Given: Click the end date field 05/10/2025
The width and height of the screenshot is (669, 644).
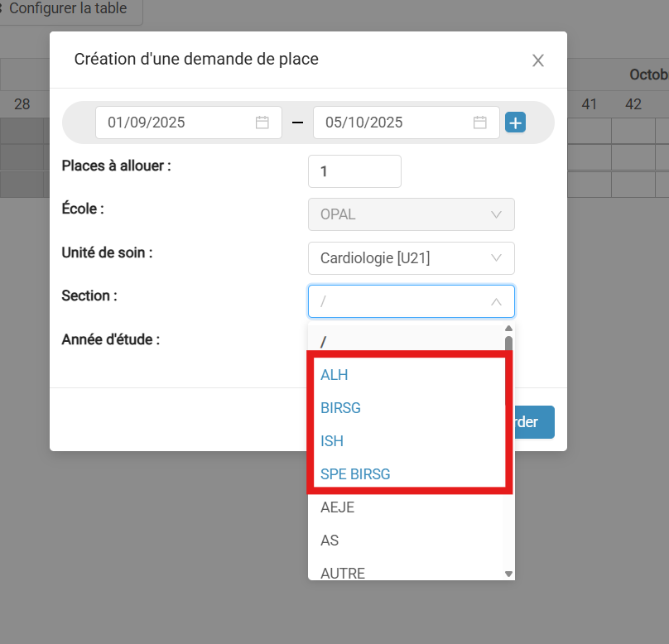Looking at the screenshot, I should (x=407, y=123).
